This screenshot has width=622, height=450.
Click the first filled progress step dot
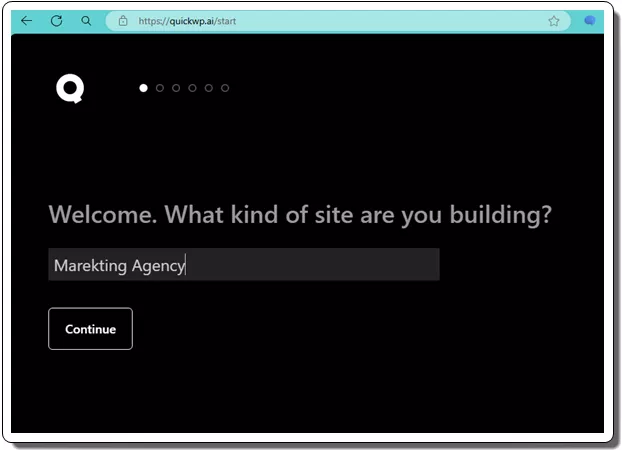pos(144,88)
